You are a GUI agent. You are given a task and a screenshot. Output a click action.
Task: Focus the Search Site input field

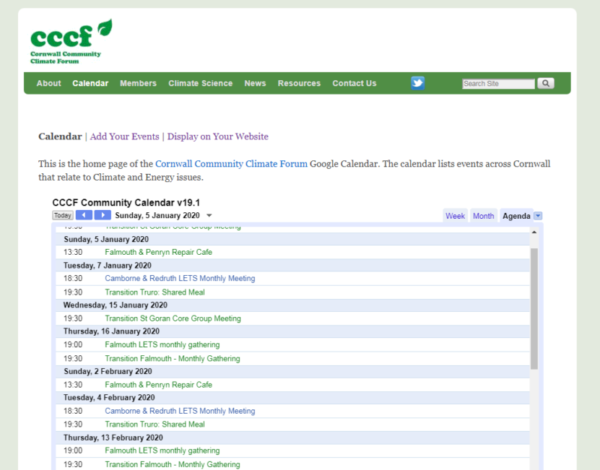498,84
